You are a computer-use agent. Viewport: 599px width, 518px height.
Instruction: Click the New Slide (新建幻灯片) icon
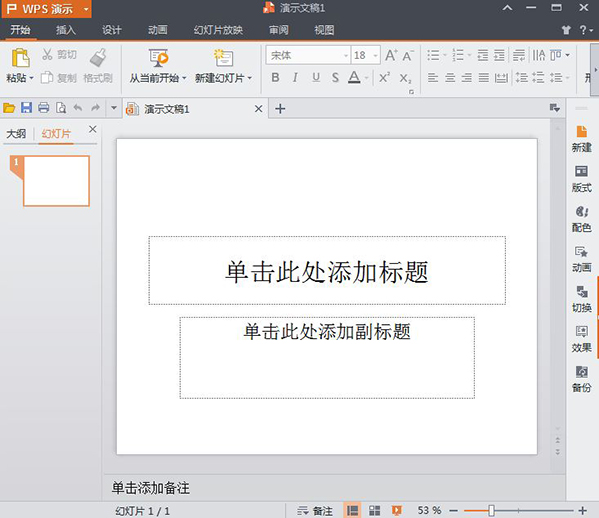point(223,58)
